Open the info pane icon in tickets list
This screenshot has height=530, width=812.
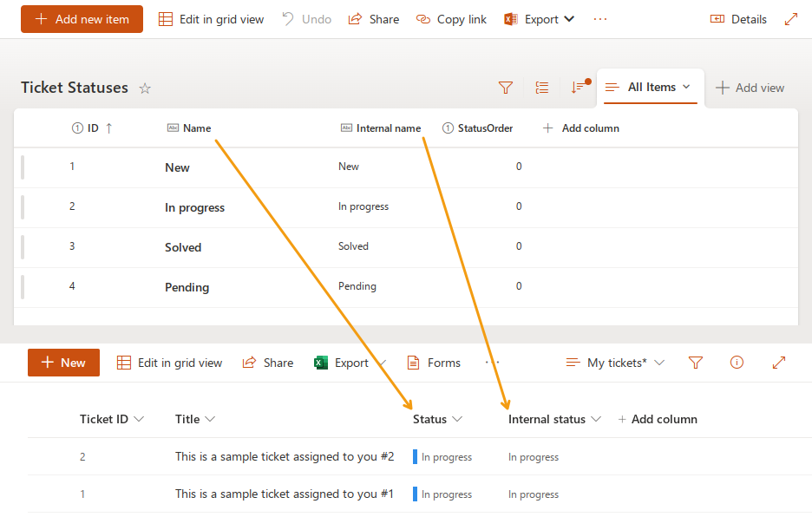pyautogui.click(x=737, y=363)
